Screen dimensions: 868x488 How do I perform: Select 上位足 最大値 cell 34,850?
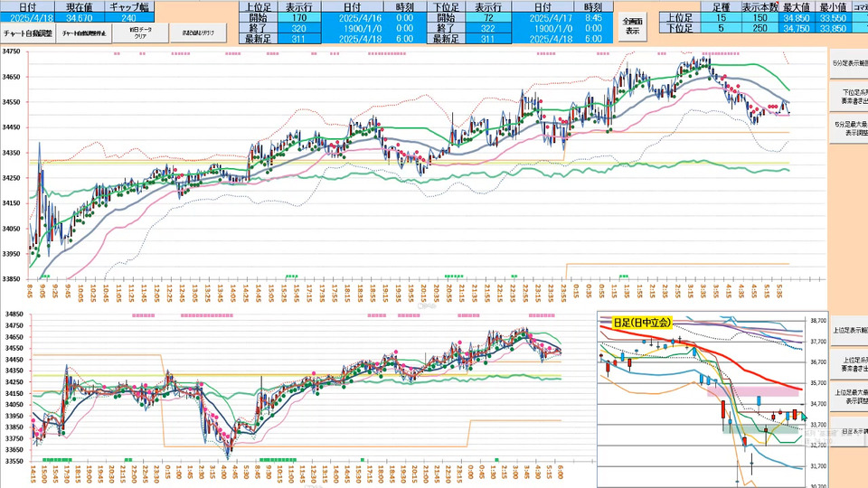(797, 18)
